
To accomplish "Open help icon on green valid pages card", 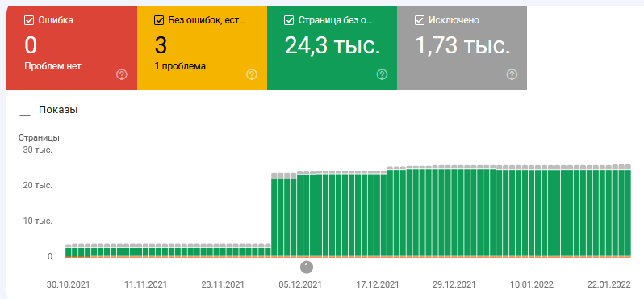I will click(x=382, y=74).
